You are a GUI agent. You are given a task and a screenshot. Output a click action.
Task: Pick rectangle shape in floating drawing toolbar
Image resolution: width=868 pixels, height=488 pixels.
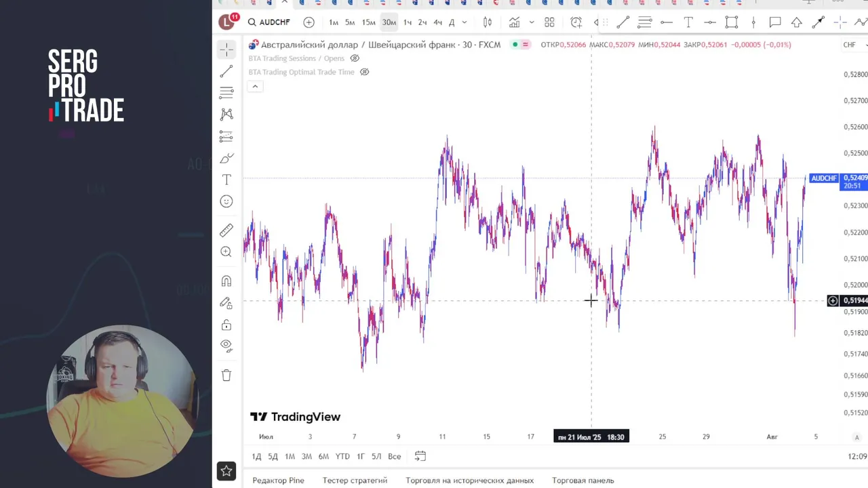coord(732,22)
